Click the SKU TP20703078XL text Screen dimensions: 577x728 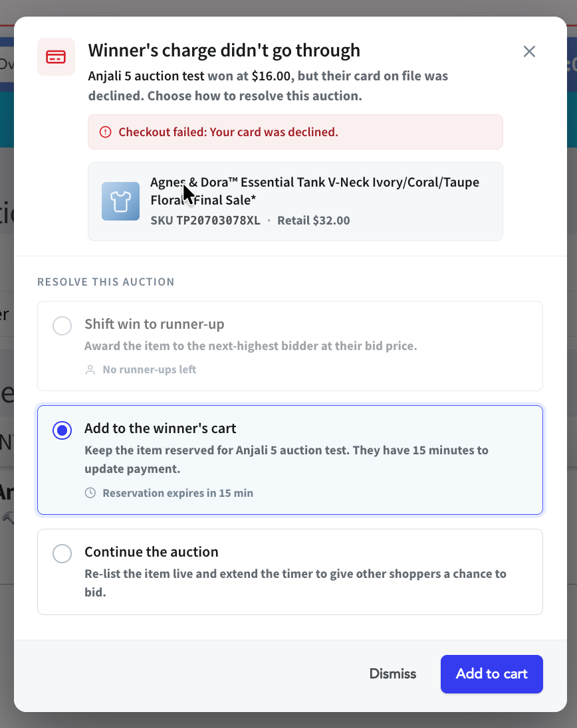(205, 220)
